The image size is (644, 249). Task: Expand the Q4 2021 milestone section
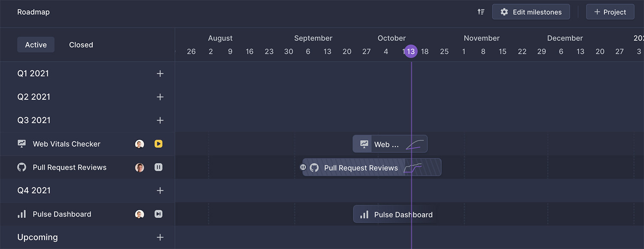tap(160, 191)
